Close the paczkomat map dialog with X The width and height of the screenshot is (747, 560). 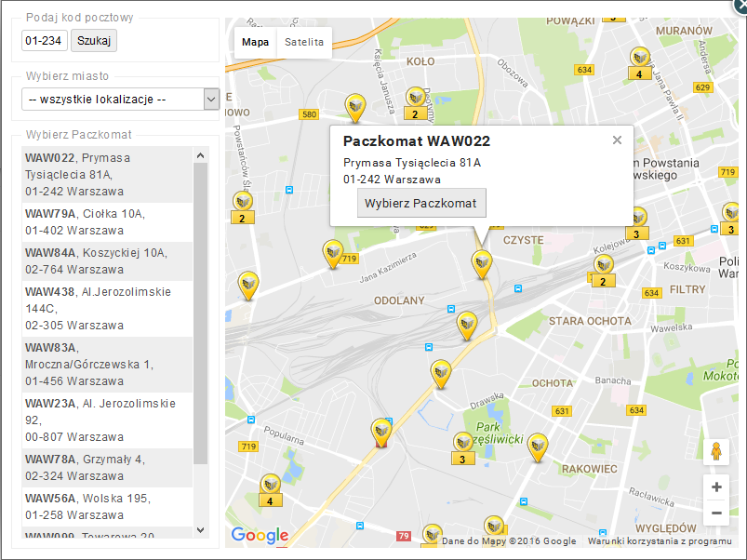[x=740, y=6]
